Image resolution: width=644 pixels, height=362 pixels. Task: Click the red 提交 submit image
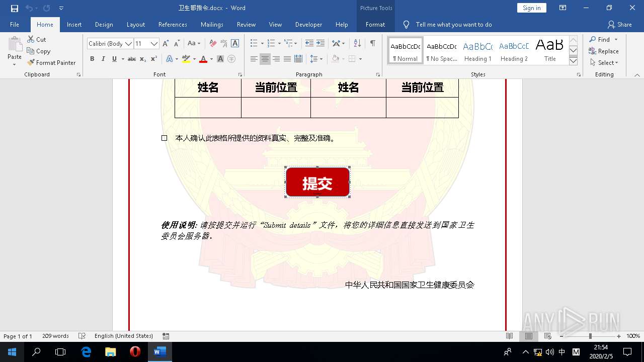317,182
